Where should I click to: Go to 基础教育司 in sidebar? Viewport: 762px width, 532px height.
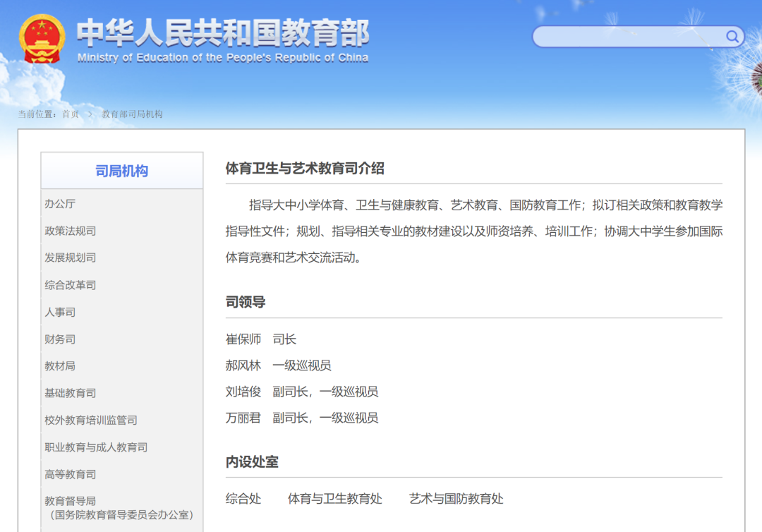pos(71,393)
